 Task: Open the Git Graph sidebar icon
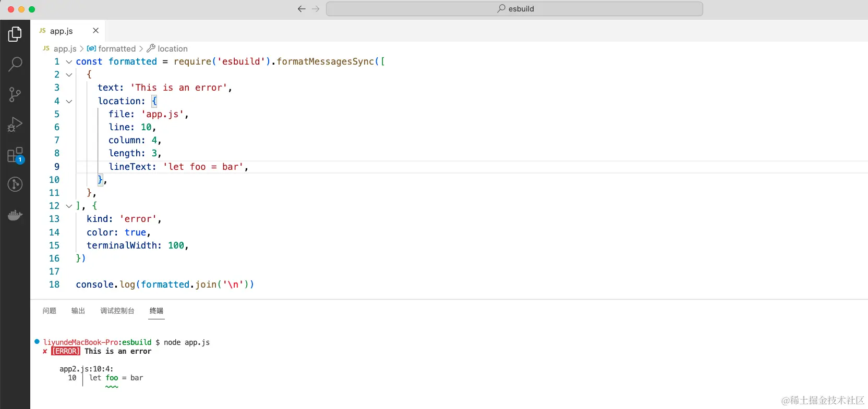[15, 184]
